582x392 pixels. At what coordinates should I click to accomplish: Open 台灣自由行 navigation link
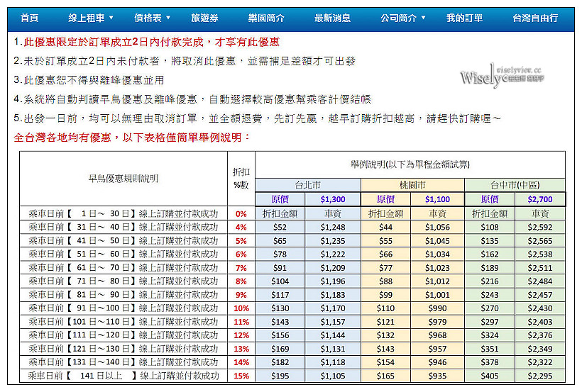click(x=535, y=18)
